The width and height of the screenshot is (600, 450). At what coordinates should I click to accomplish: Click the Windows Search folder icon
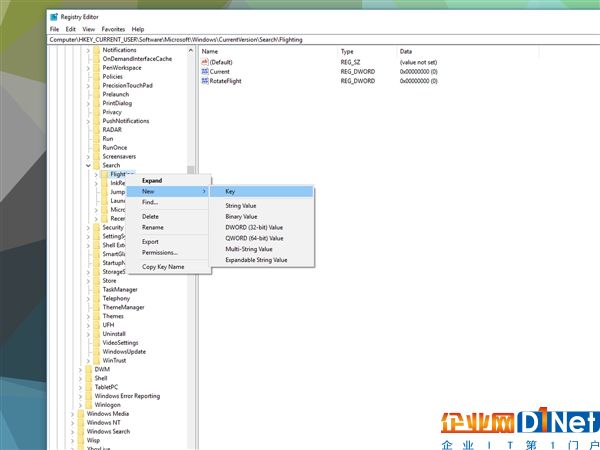[x=80, y=431]
